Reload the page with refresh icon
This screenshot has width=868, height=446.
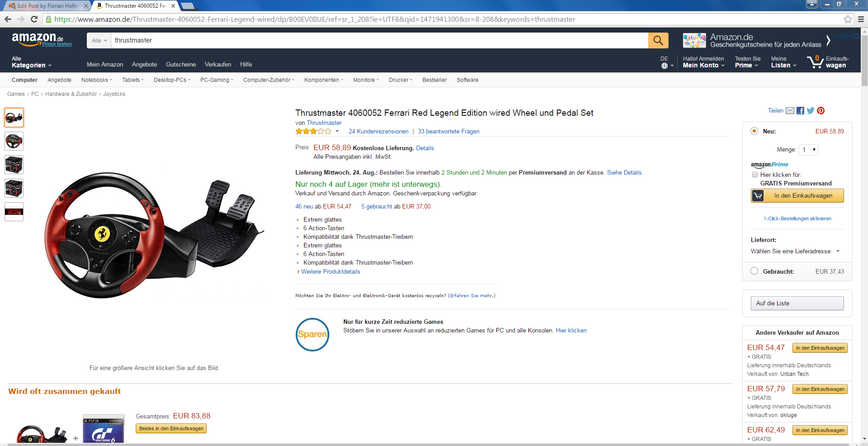tap(34, 19)
